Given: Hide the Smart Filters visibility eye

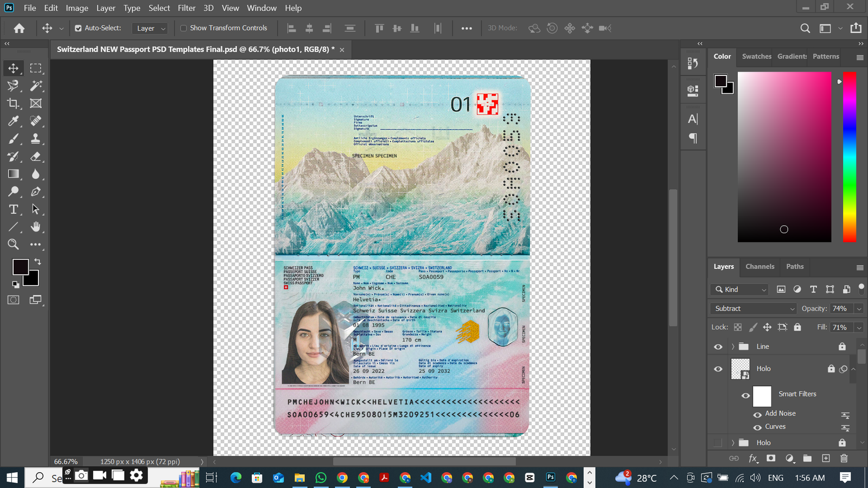Looking at the screenshot, I should (x=746, y=395).
